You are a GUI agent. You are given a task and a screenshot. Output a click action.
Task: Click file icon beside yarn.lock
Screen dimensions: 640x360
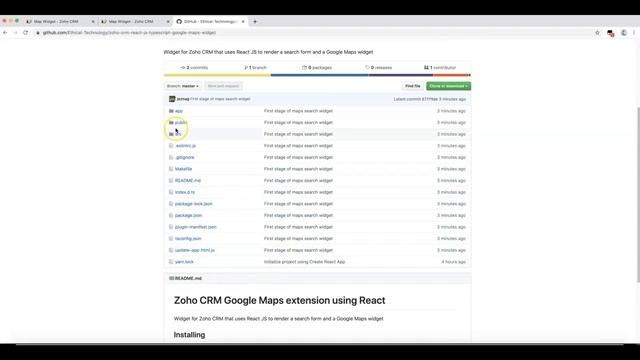[x=171, y=262]
